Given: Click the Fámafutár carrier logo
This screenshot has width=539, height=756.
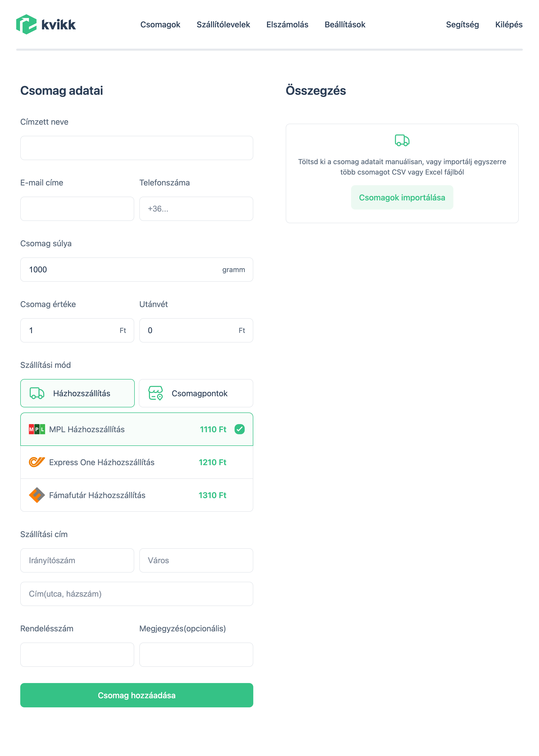Looking at the screenshot, I should [x=37, y=495].
